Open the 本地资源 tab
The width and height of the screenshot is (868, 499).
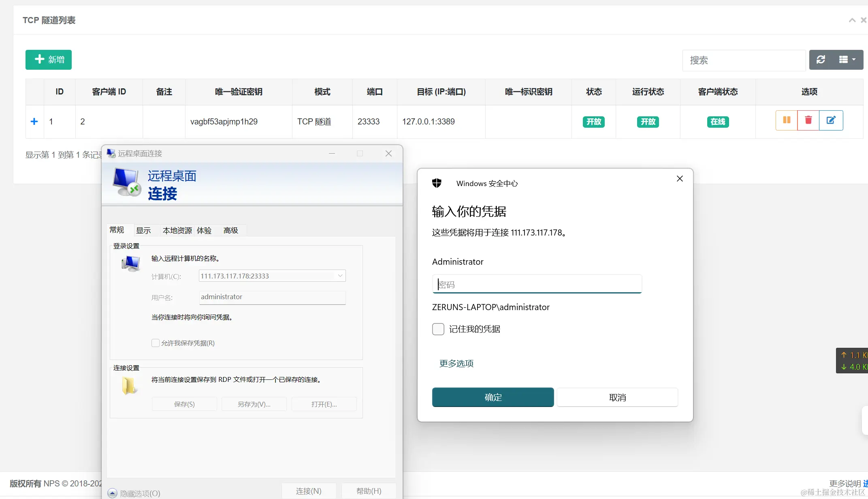[x=177, y=230]
